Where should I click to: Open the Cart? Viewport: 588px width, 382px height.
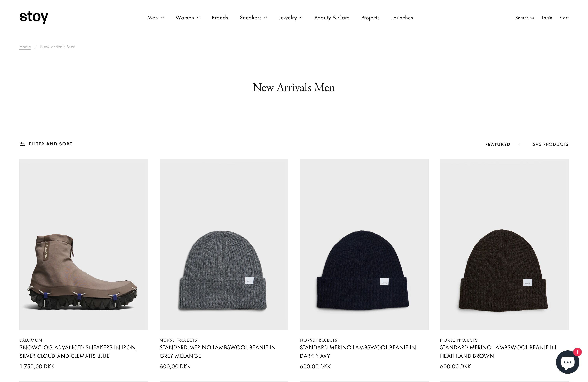click(x=564, y=18)
